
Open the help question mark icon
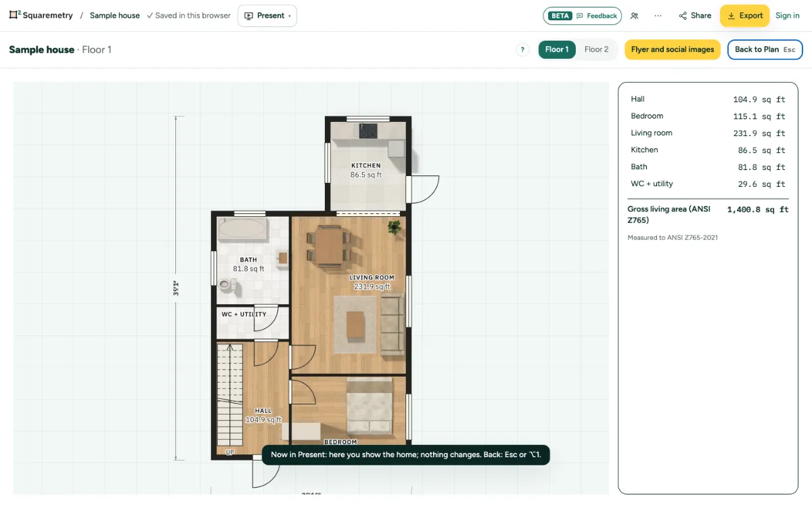pos(522,49)
